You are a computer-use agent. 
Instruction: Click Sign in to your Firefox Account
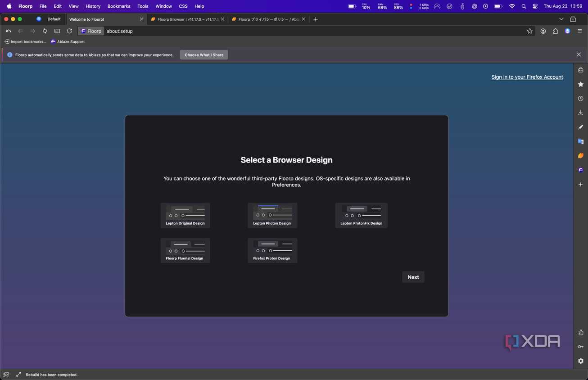pyautogui.click(x=527, y=77)
